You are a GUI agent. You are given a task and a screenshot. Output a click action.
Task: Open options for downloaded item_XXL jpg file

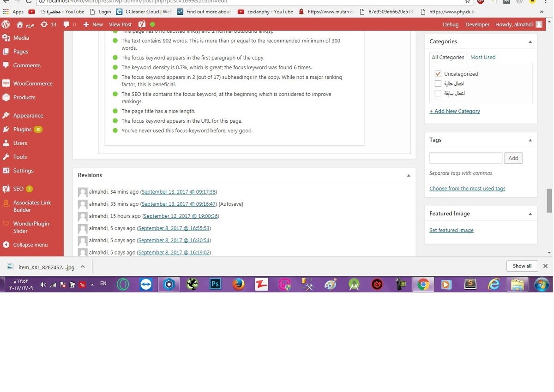coord(83,266)
